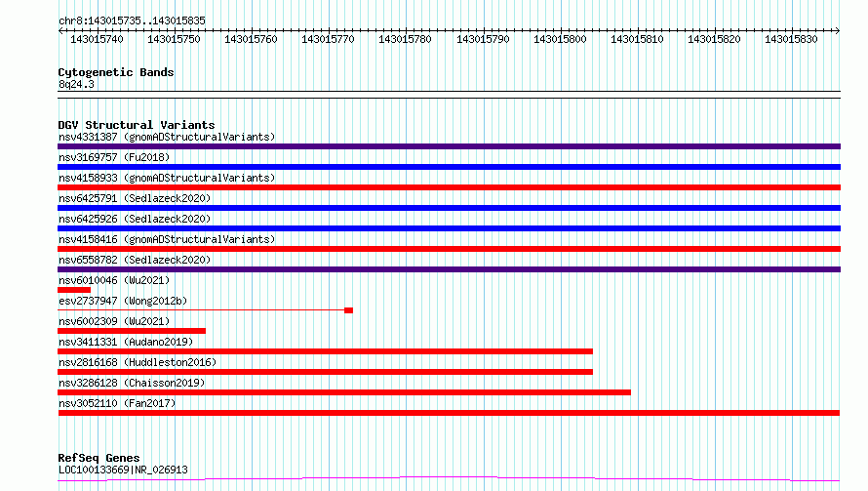Screen dimensions: 868x491
Task: Open variant nsv3052110 (Fan2017) label
Action: tap(117, 403)
